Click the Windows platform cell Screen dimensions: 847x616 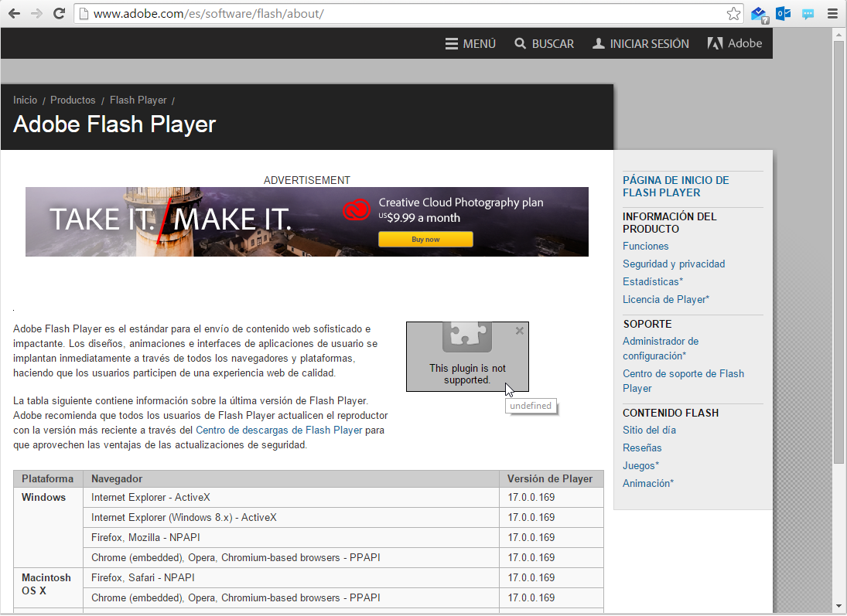(48, 527)
